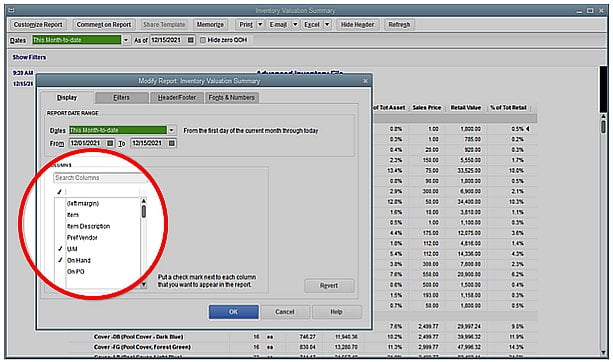Uncheck the On Hand column in list

tap(60, 260)
